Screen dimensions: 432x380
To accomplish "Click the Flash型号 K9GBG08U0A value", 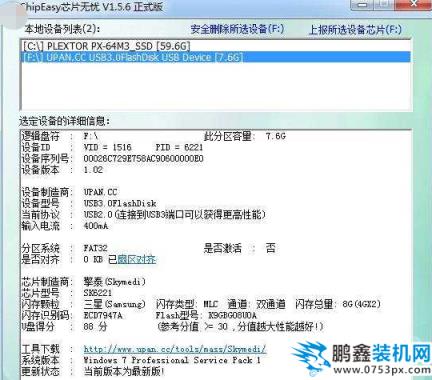I will [232, 315].
